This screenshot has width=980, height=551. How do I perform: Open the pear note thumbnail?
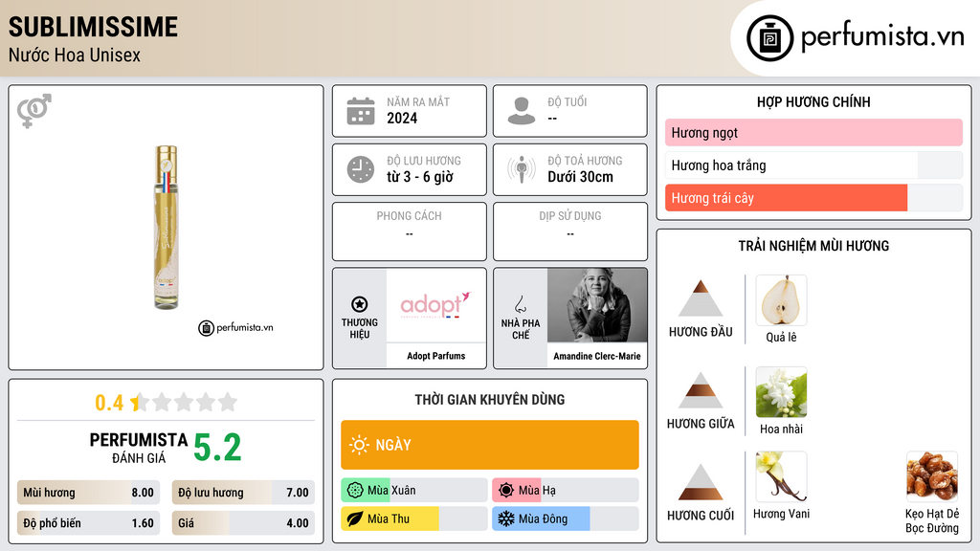[x=781, y=300]
